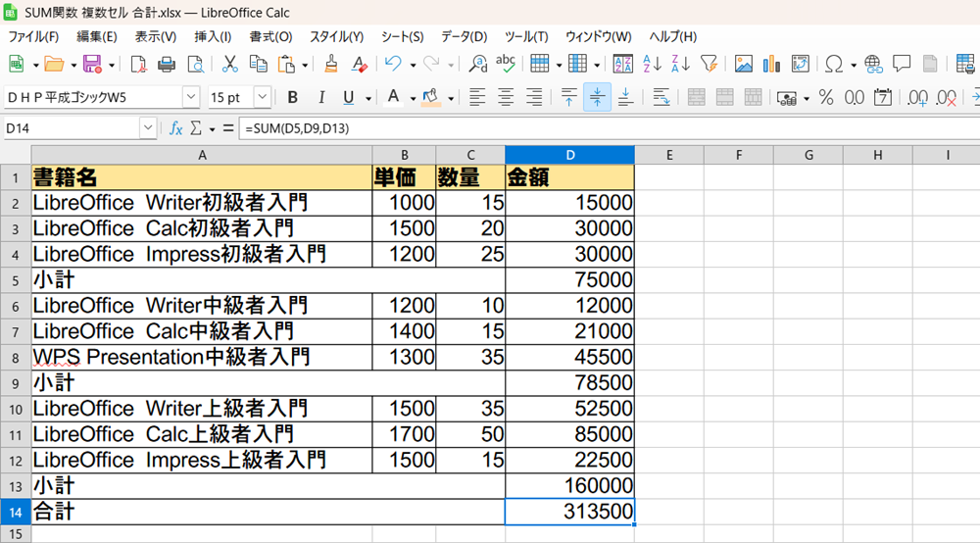980x543 pixels.
Task: Open the font color palette dropdown
Action: (x=413, y=98)
